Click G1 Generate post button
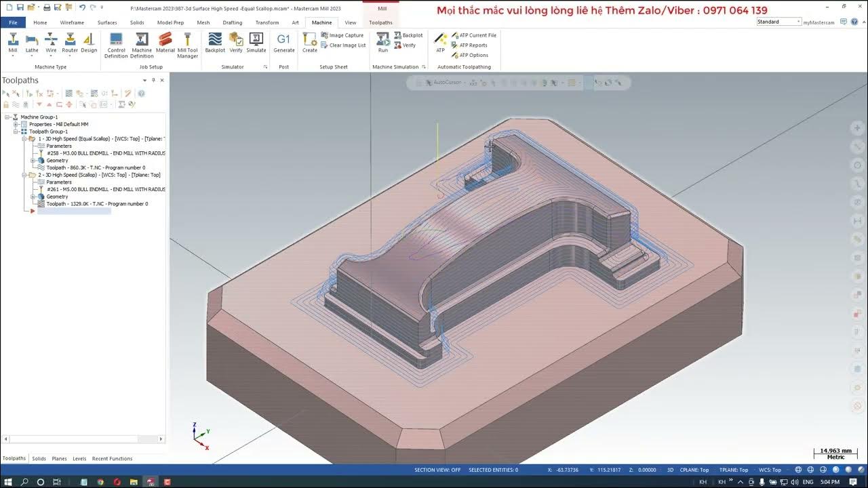The width and height of the screenshot is (868, 488). (283, 43)
